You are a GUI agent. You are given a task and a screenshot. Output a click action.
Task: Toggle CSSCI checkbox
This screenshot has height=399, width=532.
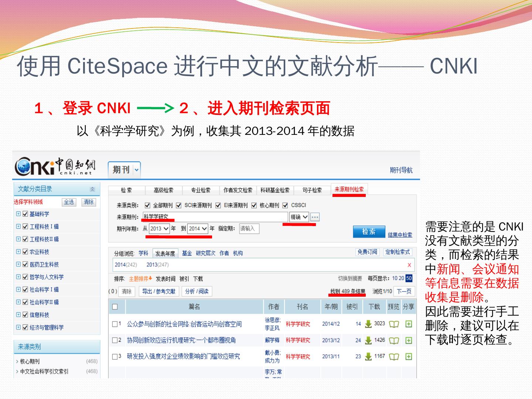coord(285,205)
